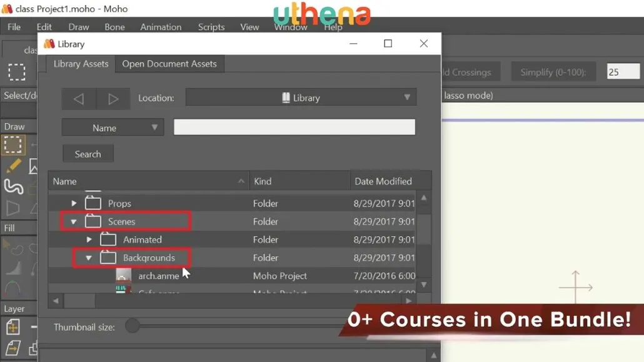Expand the Animated folder
This screenshot has height=362, width=644.
pos(89,239)
